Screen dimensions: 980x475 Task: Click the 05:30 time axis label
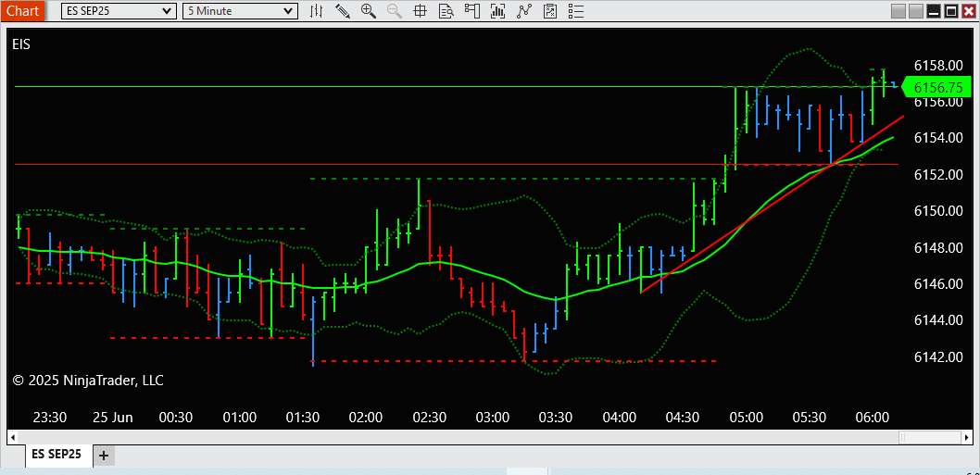tap(810, 417)
